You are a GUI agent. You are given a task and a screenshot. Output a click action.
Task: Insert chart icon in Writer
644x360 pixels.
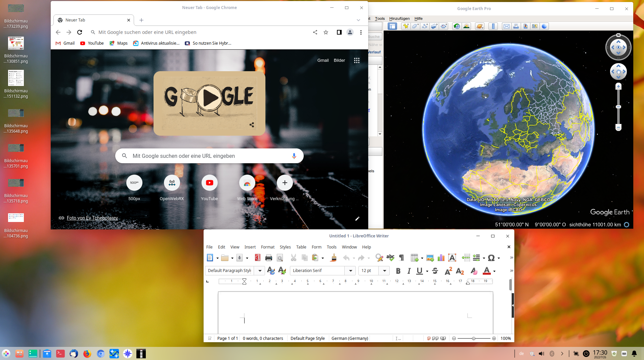click(441, 258)
